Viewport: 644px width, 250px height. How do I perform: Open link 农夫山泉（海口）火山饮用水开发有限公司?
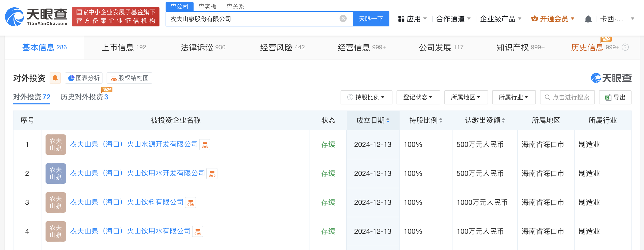tap(138, 173)
